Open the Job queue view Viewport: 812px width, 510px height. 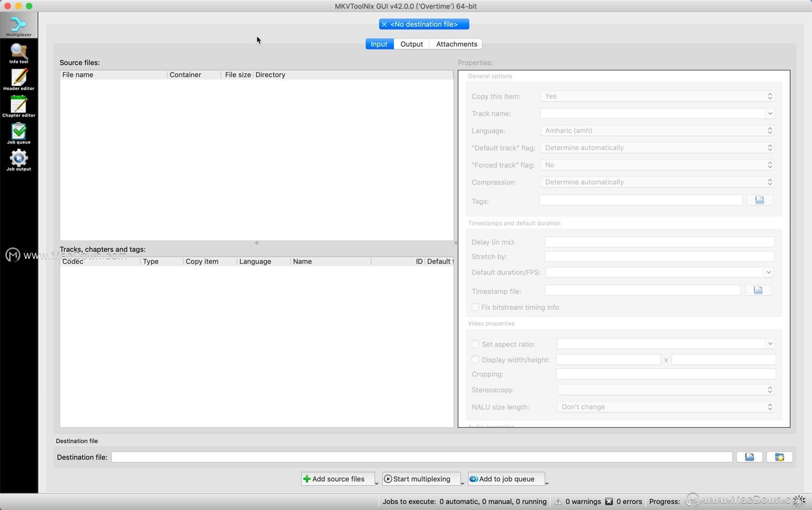19,134
